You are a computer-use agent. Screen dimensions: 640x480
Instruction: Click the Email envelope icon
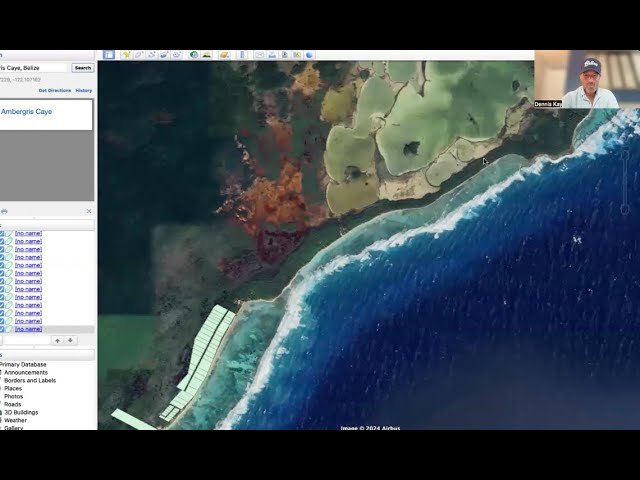259,55
